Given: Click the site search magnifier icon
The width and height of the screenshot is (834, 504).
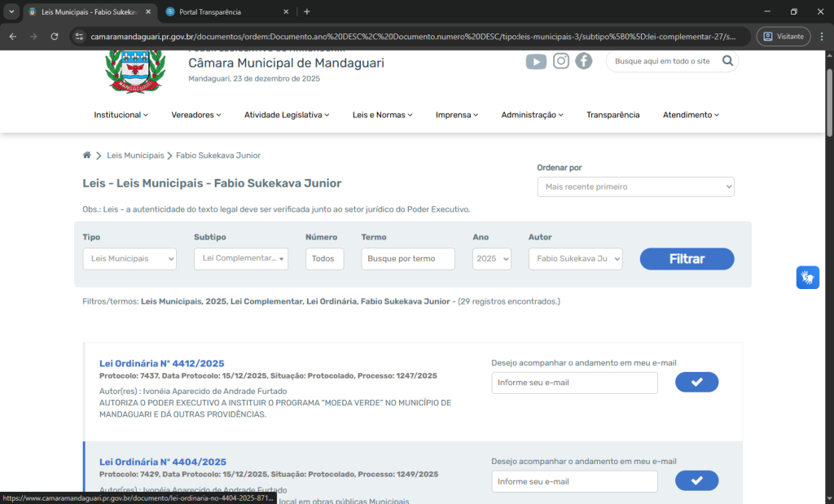Looking at the screenshot, I should point(727,61).
